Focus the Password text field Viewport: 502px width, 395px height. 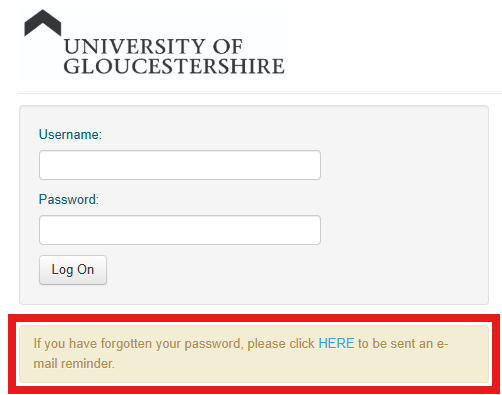(x=180, y=230)
